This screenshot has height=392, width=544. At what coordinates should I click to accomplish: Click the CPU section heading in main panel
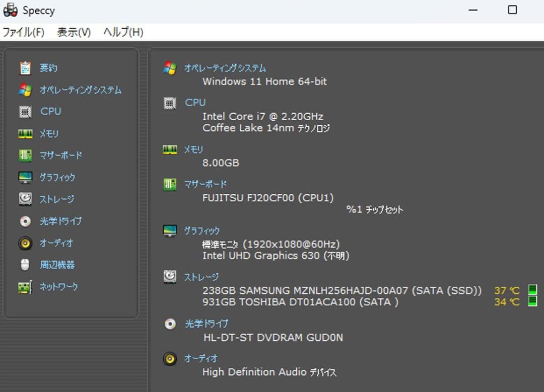195,103
